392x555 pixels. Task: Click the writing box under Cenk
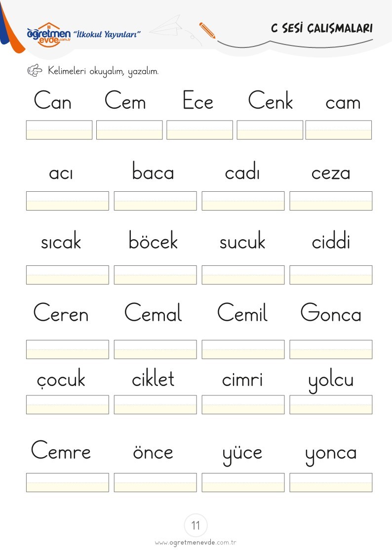[270, 130]
